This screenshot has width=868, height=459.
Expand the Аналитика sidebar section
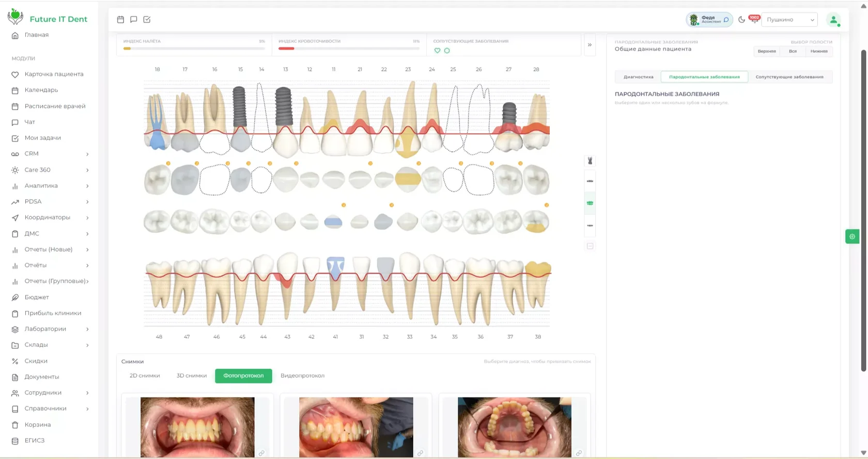pos(50,186)
